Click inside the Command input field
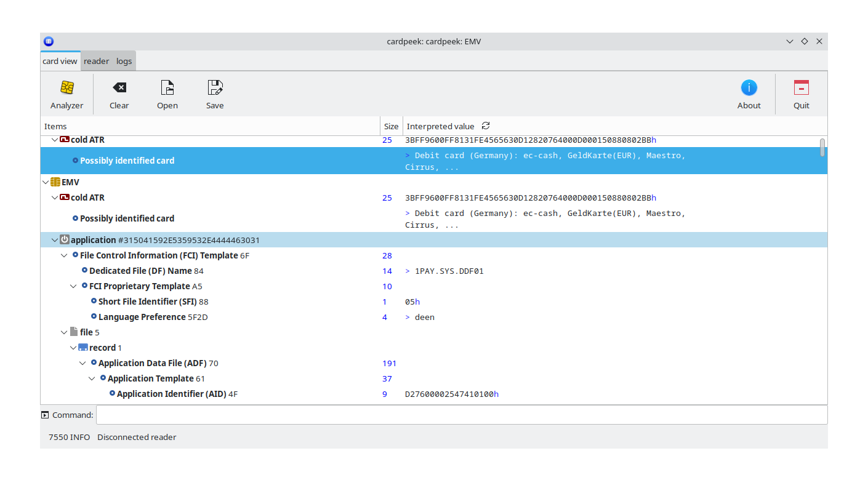868x496 pixels. [x=462, y=415]
